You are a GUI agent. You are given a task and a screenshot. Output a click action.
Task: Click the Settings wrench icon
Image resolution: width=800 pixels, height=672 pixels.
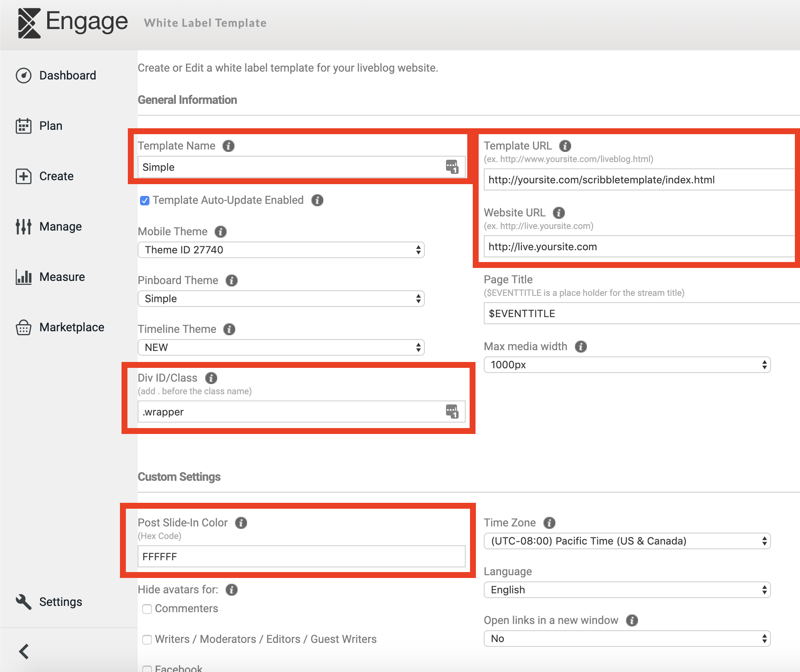coord(24,602)
